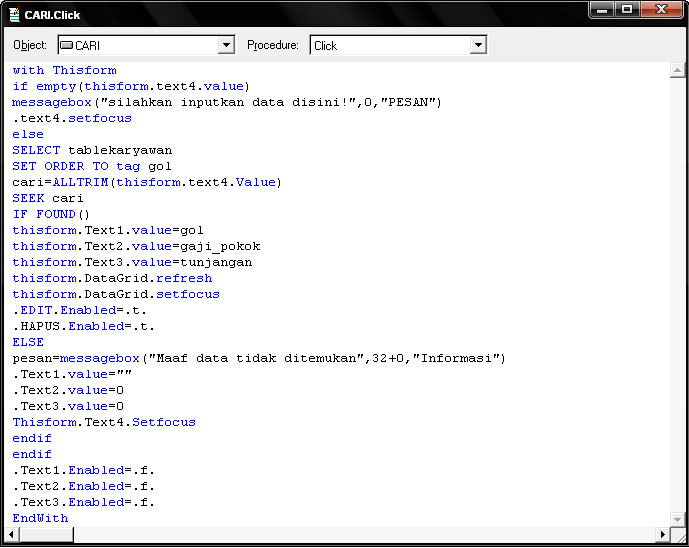
Task: Click the line "SELECT tablekaryawan"
Action: (92, 150)
